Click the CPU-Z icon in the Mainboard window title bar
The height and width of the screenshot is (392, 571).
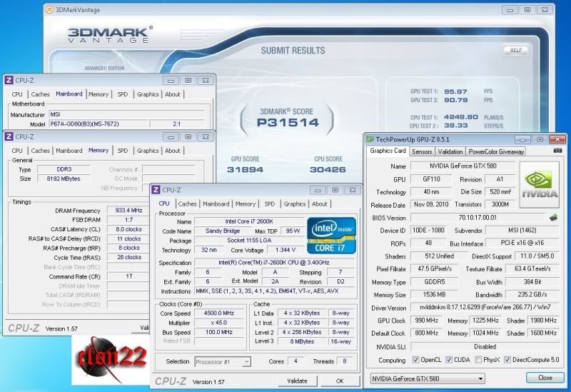pyautogui.click(x=9, y=80)
